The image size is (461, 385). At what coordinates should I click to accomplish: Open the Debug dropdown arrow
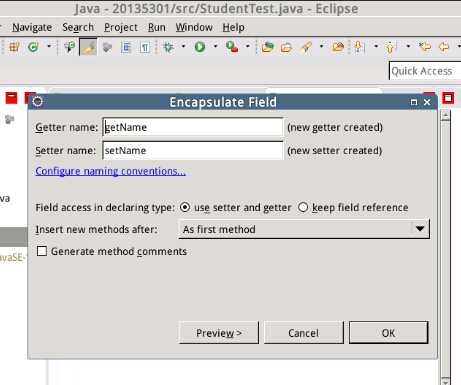point(183,46)
